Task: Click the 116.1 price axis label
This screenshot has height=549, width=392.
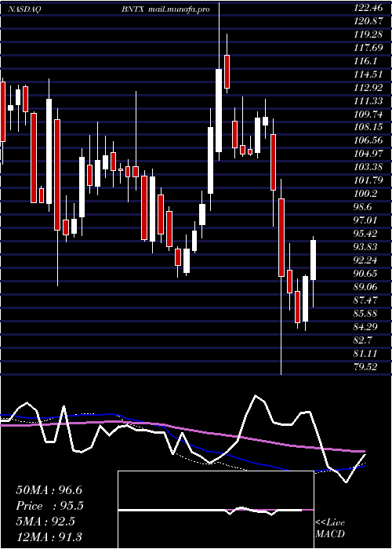Action: pyautogui.click(x=365, y=61)
